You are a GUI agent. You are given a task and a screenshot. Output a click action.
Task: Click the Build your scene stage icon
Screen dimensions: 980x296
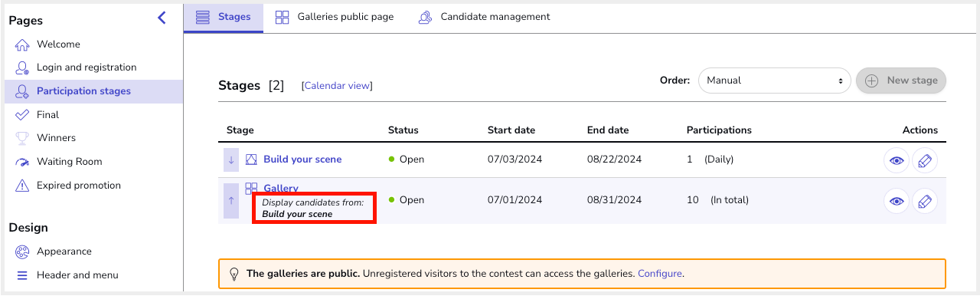coord(252,160)
